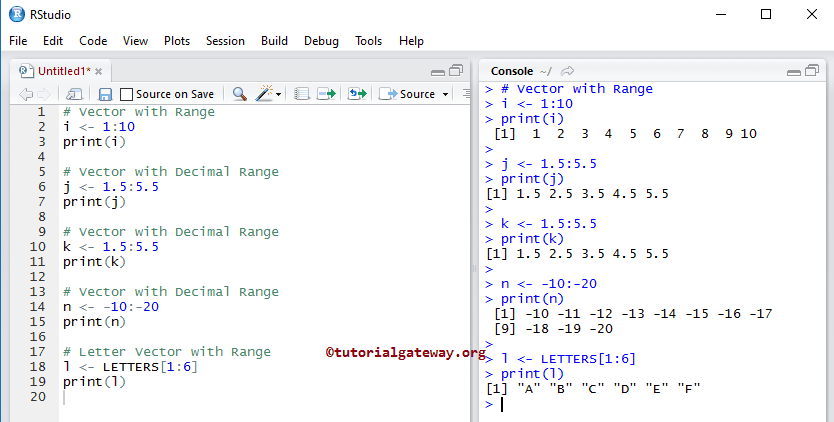Click editor line 18 'l <- LETTERS[1:6]'
The height and width of the screenshot is (422, 834).
coord(130,367)
